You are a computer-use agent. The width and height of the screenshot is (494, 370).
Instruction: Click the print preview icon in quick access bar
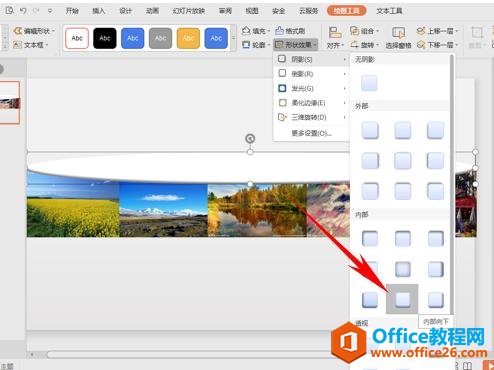[9, 11]
